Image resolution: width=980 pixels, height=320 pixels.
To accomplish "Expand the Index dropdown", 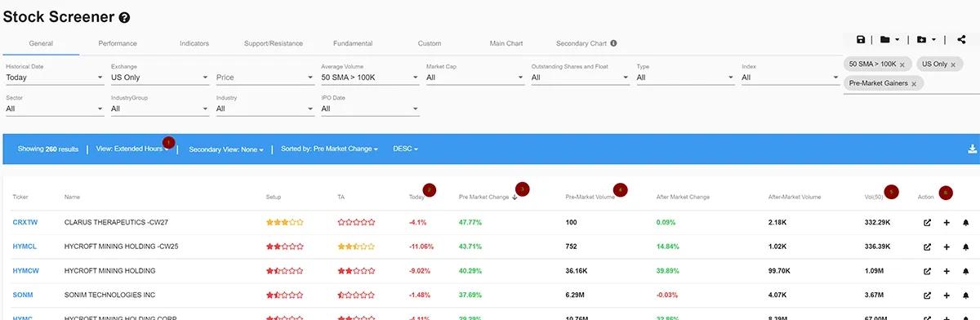I will 791,78.
